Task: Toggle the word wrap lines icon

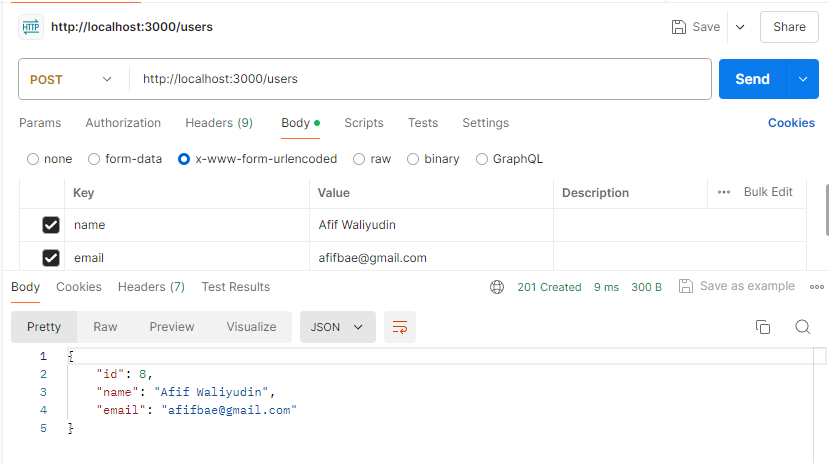Action: pyautogui.click(x=400, y=327)
